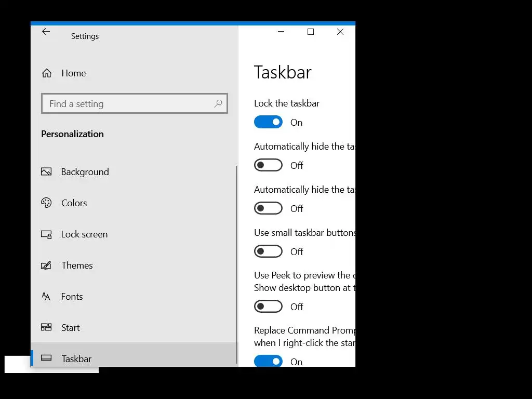Focus the Find a setting field
Viewport: 532px width, 399px height.
(135, 103)
